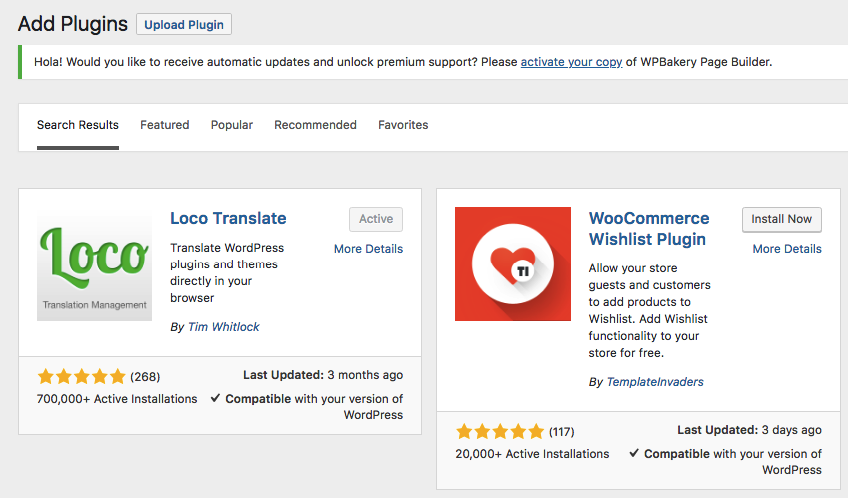Screen dimensions: 848x498
Task: Click the WooCommerce Wishlist heart icon
Action: click(x=513, y=264)
